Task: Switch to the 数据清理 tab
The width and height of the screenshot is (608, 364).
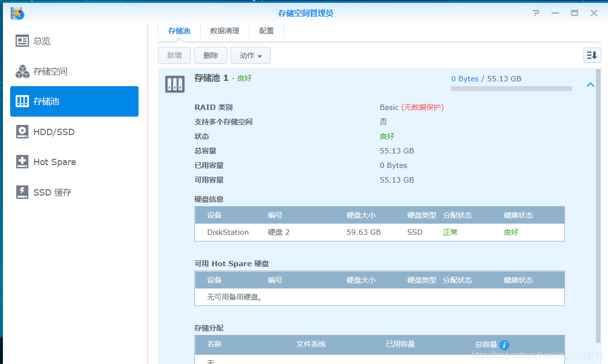Action: [x=225, y=30]
